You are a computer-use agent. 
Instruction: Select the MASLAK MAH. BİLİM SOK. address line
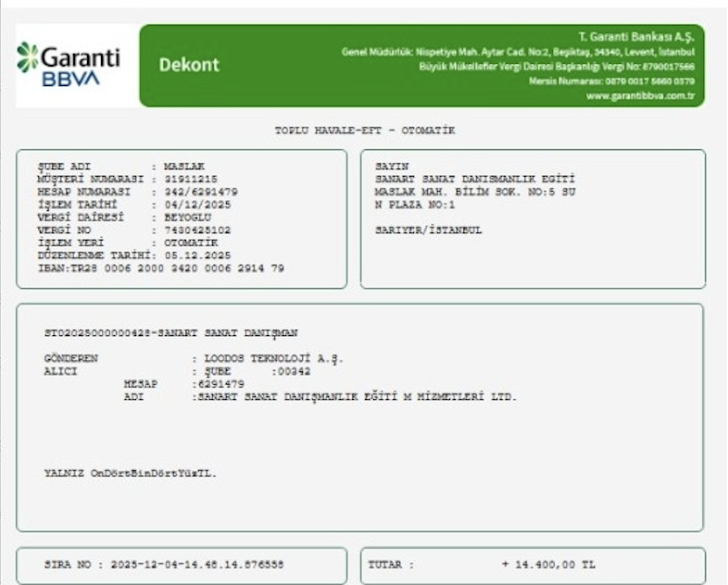(475, 192)
